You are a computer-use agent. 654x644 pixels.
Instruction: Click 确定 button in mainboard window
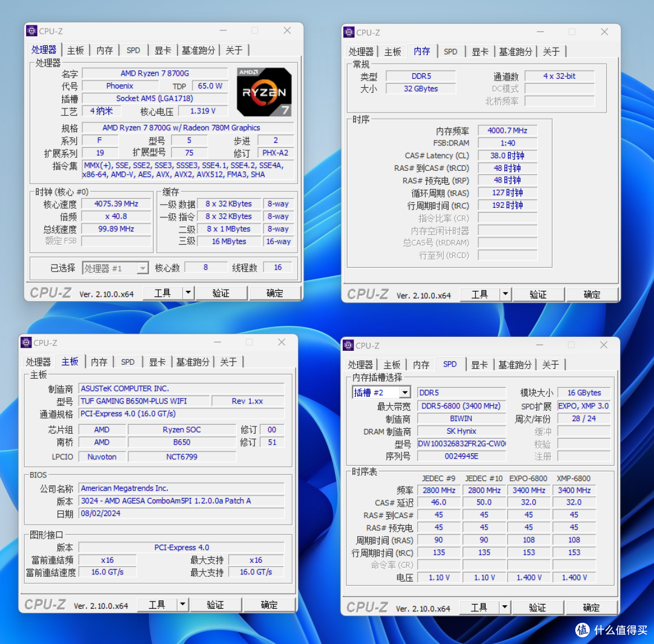click(269, 605)
